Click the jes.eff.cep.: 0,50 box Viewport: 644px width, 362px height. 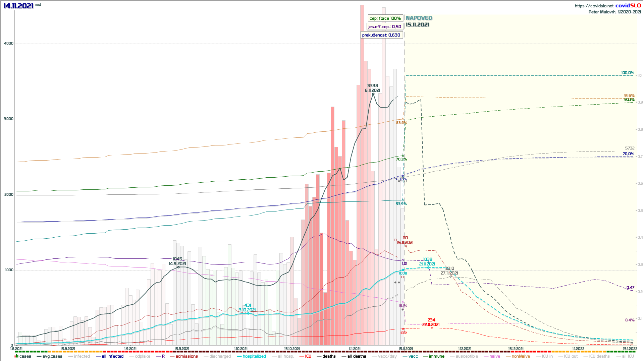[x=384, y=27]
